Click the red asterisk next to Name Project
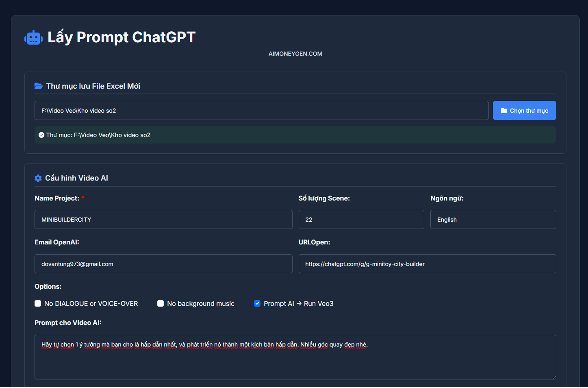Screen dimensions: 588x388 point(83,198)
